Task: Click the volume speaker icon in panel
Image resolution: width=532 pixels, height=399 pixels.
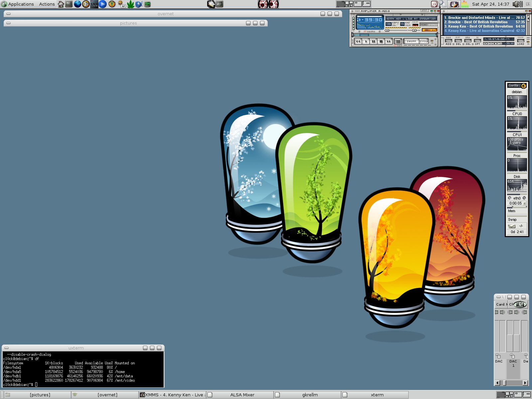Action: [517, 4]
